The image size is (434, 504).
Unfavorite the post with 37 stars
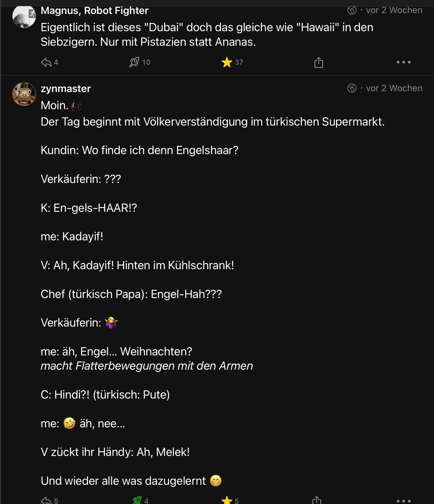(x=227, y=62)
